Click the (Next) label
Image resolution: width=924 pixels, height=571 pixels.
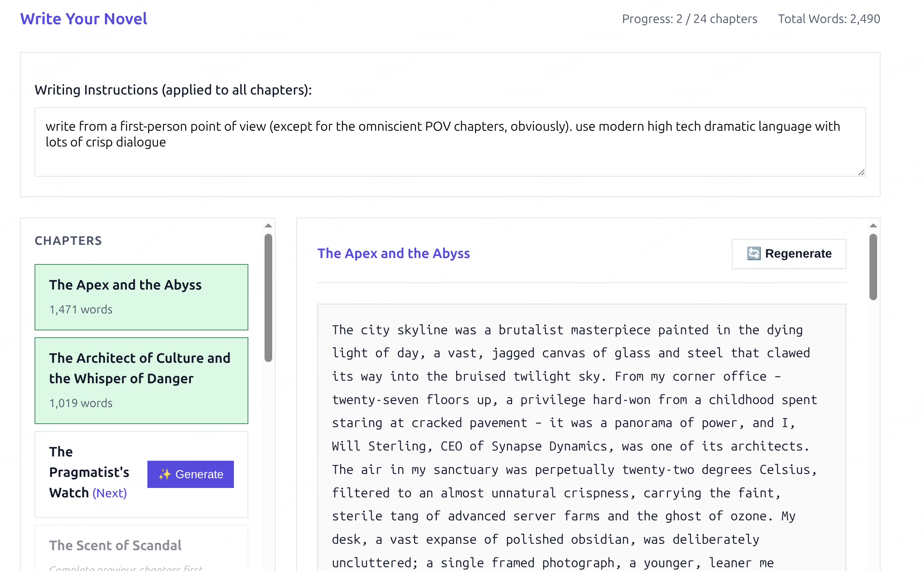pyautogui.click(x=109, y=493)
